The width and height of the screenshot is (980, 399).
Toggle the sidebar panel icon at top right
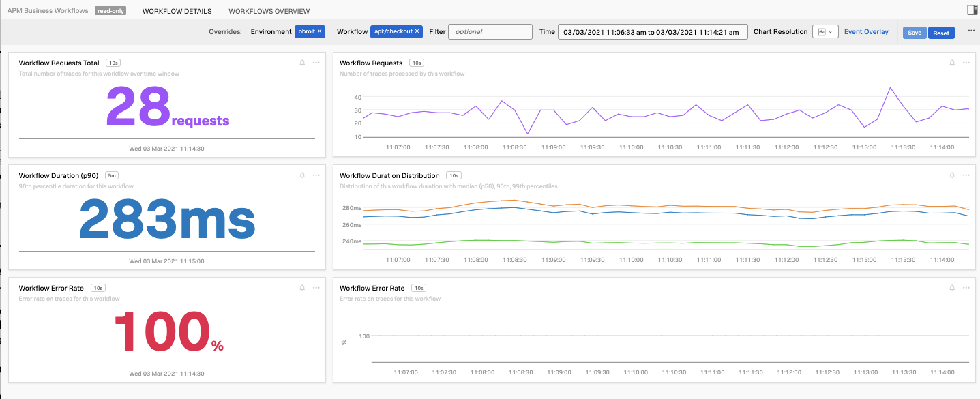pyautogui.click(x=972, y=10)
